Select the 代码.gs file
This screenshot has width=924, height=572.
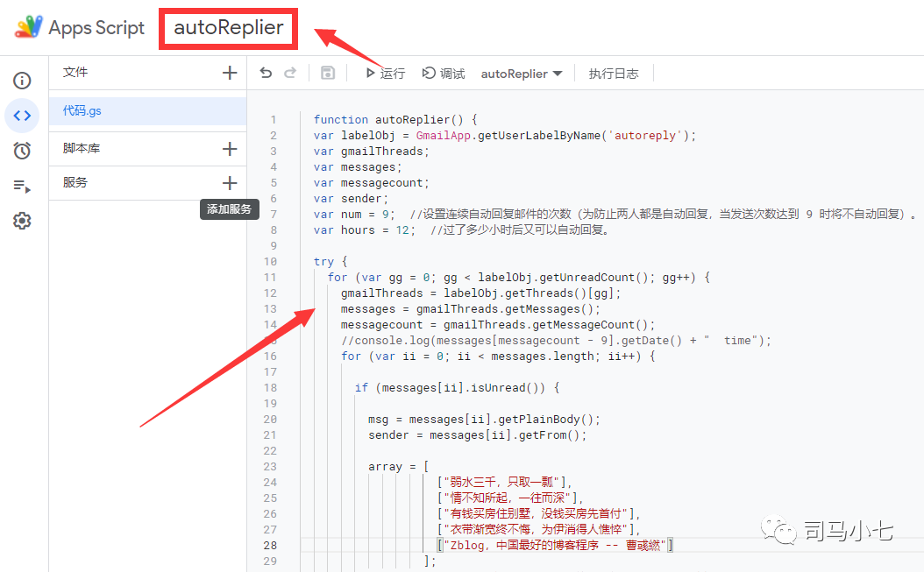coord(147,110)
